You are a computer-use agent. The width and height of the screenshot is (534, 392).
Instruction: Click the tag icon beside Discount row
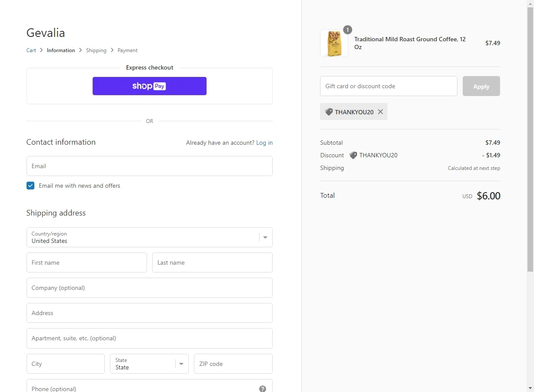353,155
